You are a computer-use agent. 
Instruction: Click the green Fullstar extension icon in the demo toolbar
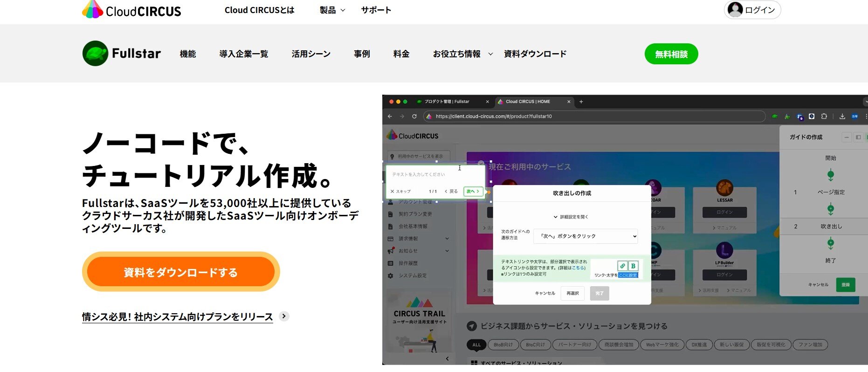pos(774,117)
